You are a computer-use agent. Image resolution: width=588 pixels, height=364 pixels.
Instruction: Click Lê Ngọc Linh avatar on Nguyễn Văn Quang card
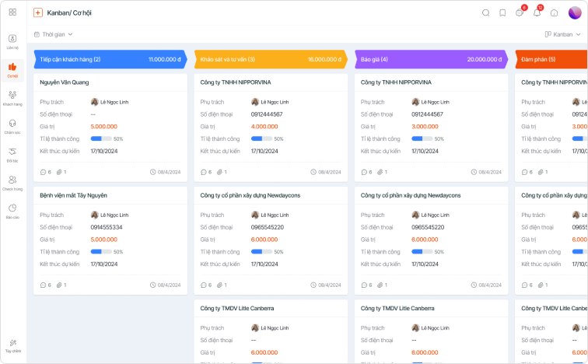[x=95, y=102]
